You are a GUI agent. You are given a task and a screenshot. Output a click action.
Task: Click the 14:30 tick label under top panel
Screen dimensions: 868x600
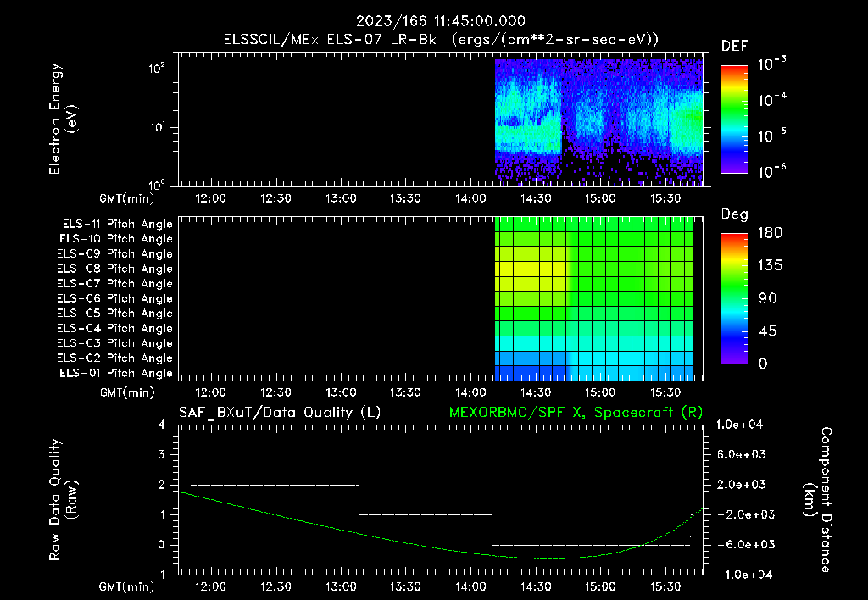[536, 198]
